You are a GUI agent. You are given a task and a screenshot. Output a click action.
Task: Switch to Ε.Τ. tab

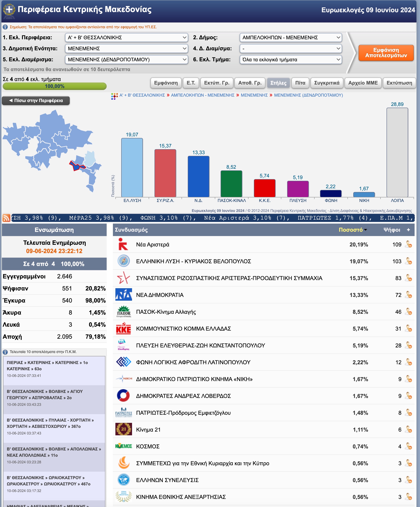[x=191, y=83]
